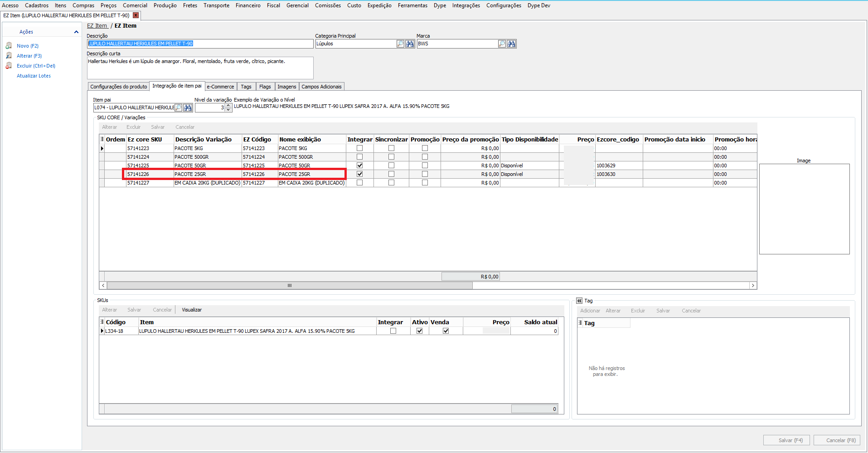
Task: Collapse the Ações panel chevron
Action: point(76,32)
